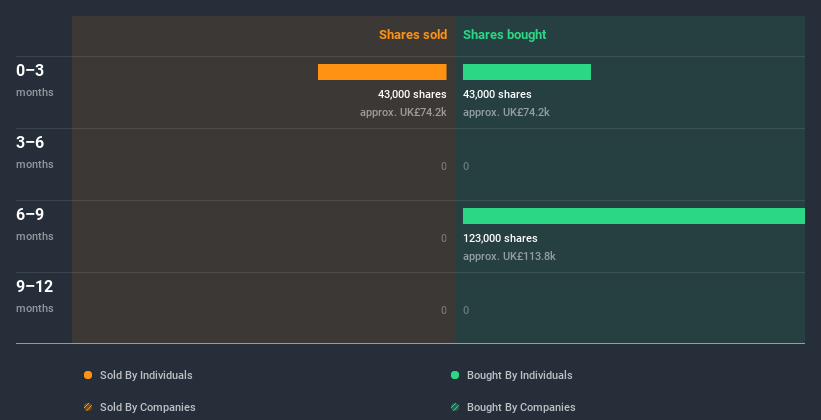Click the 43,000 shares bought value
Image resolution: width=821 pixels, height=420 pixels.
(x=497, y=94)
